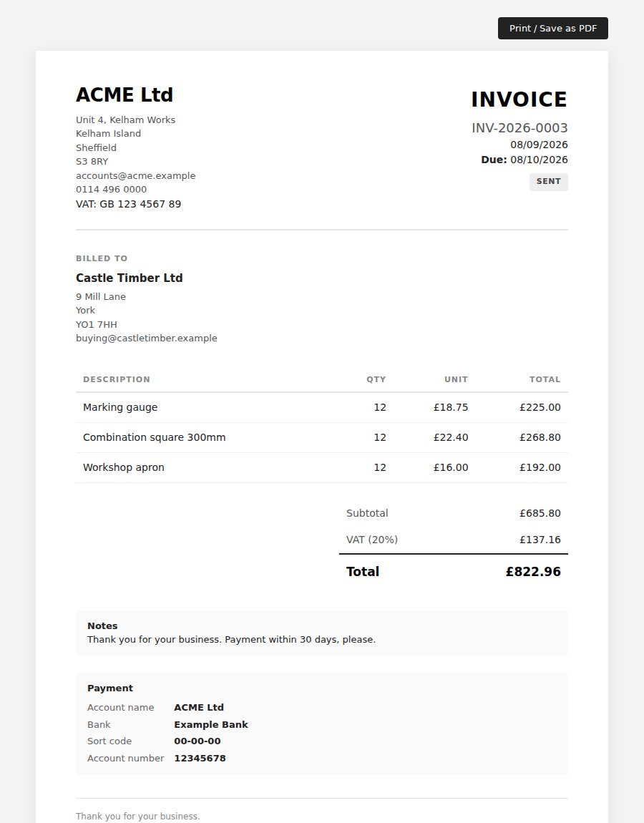This screenshot has width=644, height=823.
Task: Click the bold Total label
Action: point(363,572)
